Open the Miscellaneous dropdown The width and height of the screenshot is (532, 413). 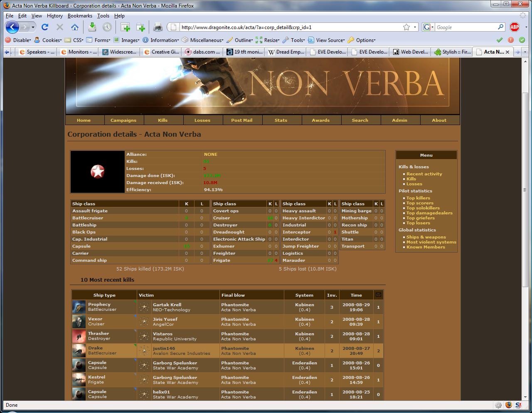(203, 40)
